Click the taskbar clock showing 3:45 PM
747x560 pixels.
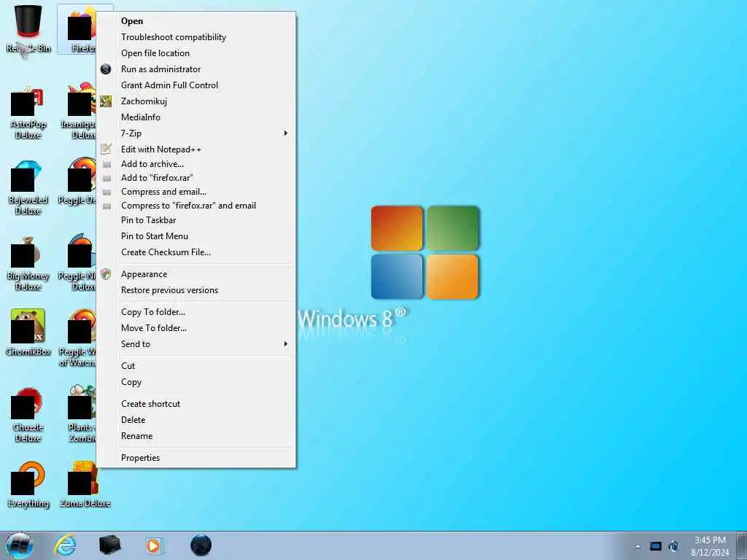tap(710, 546)
